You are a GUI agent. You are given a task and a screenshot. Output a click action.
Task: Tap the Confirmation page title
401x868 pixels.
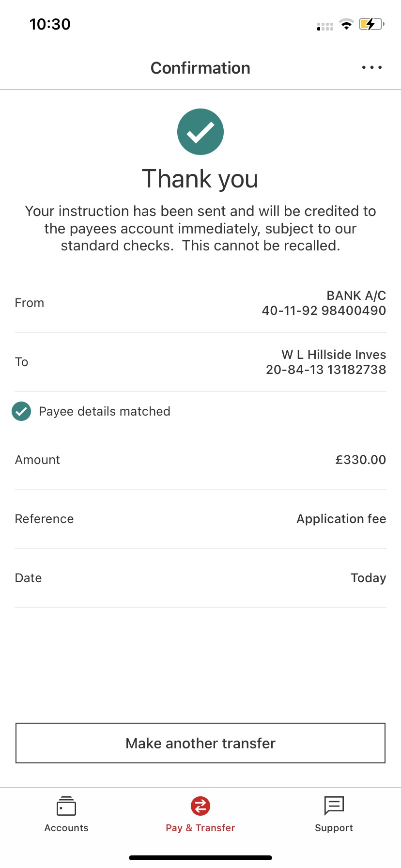point(200,68)
